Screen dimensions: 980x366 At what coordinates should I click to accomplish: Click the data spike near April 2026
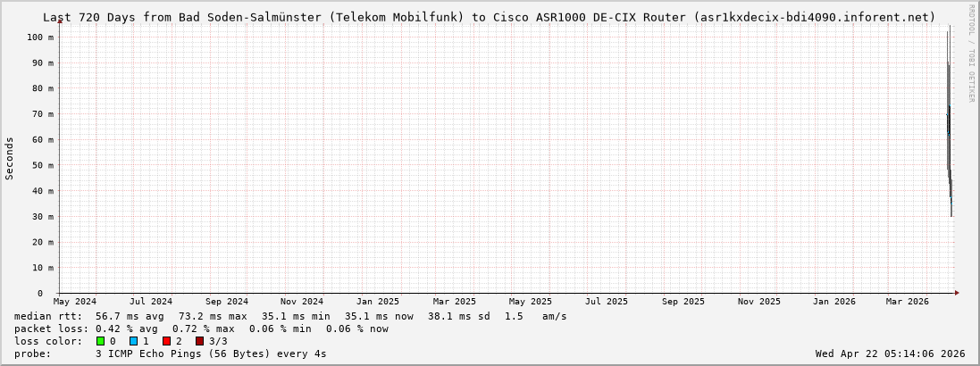coord(949,116)
